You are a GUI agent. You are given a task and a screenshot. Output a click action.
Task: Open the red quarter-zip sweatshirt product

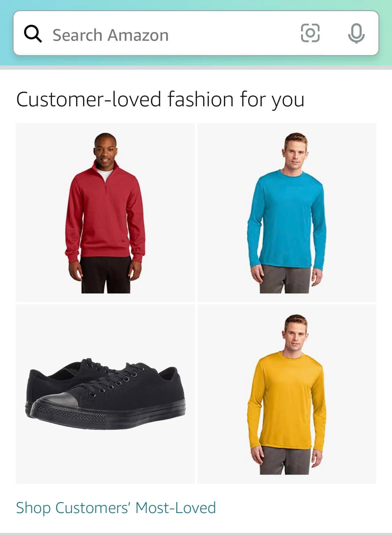tap(105, 213)
